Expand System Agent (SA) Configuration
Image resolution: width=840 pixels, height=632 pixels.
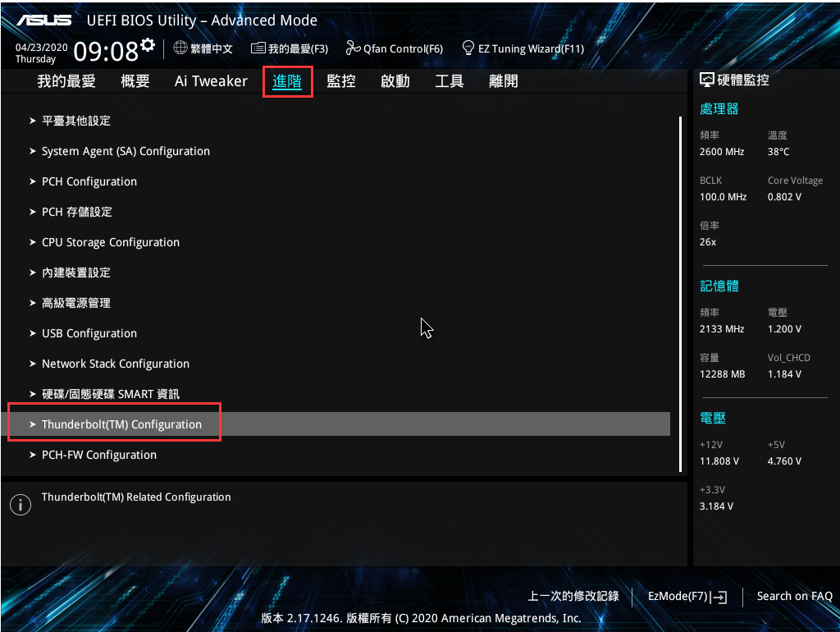(126, 151)
